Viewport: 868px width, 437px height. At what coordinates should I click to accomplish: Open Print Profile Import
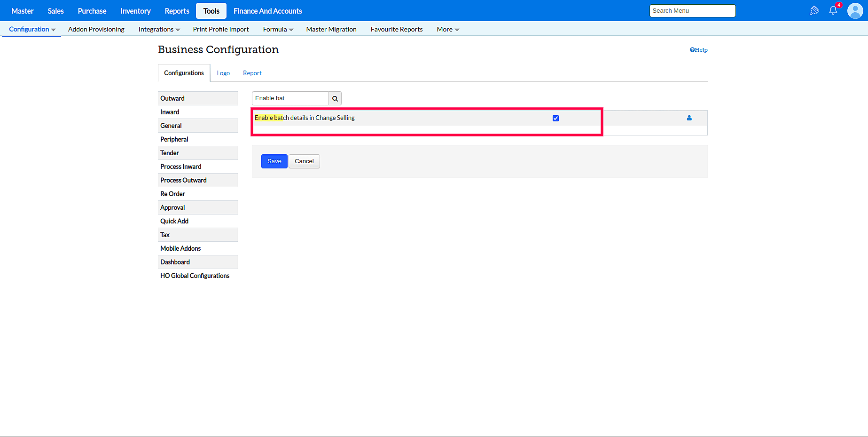pos(221,29)
